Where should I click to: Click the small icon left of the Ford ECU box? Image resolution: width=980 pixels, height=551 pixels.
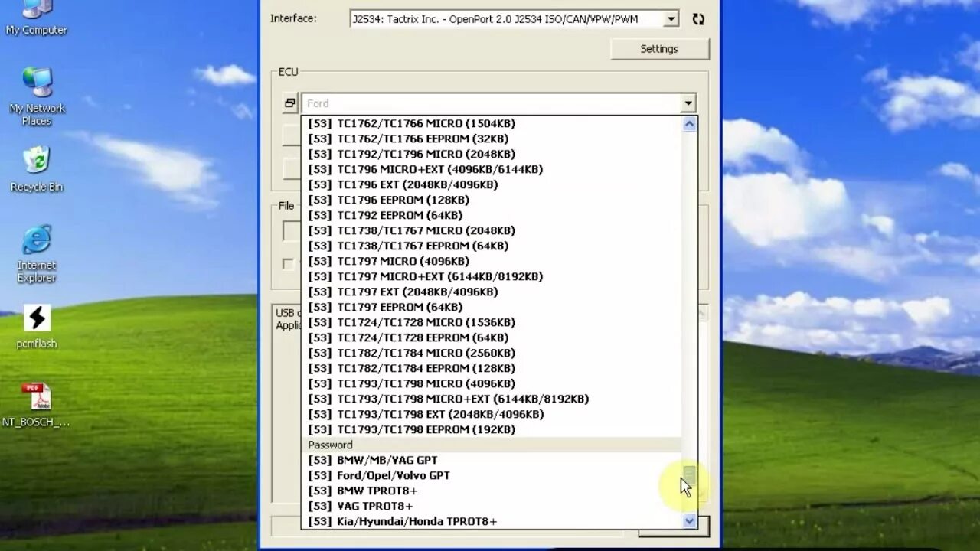click(x=289, y=103)
